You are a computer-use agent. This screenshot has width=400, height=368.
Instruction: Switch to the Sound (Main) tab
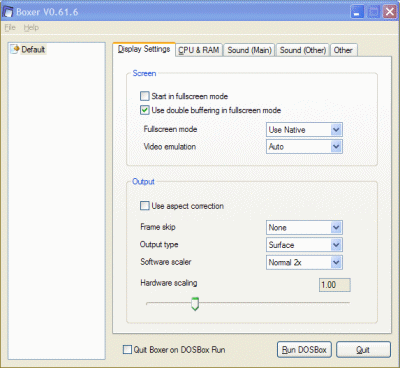click(x=249, y=50)
